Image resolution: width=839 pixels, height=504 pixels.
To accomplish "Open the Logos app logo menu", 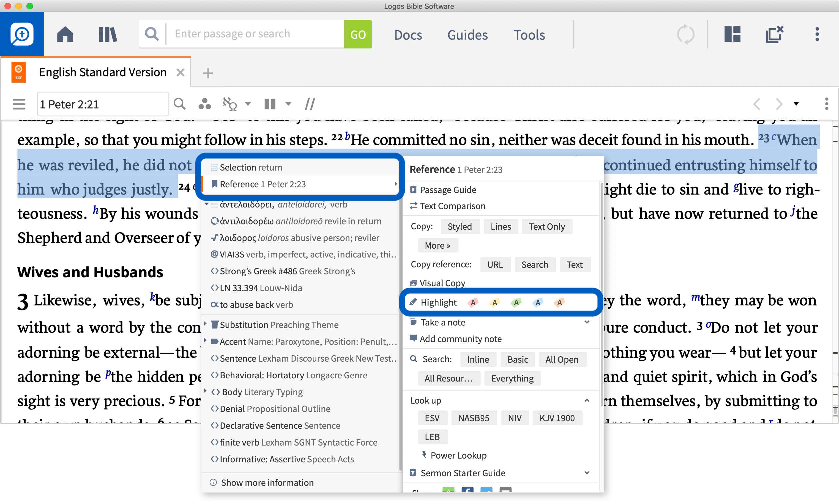I will coord(22,34).
